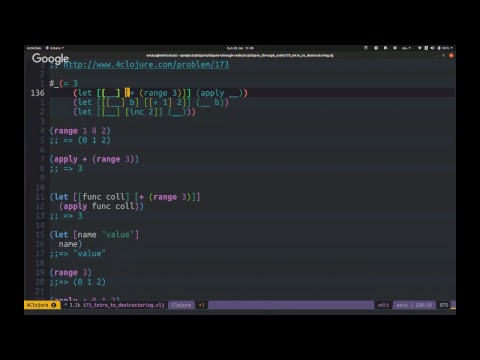Click the ';;=> (0 1 2)' comment on line 20
The image size is (480, 360).
point(77,282)
